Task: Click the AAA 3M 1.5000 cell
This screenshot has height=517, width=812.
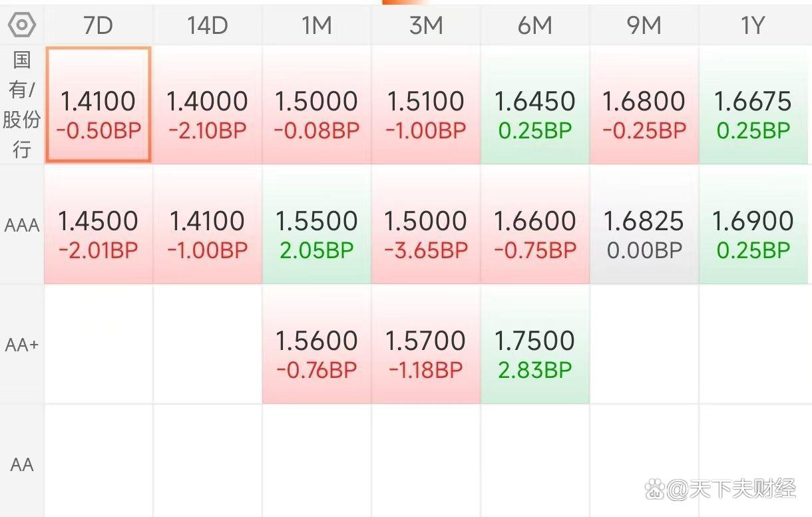Action: [x=426, y=225]
